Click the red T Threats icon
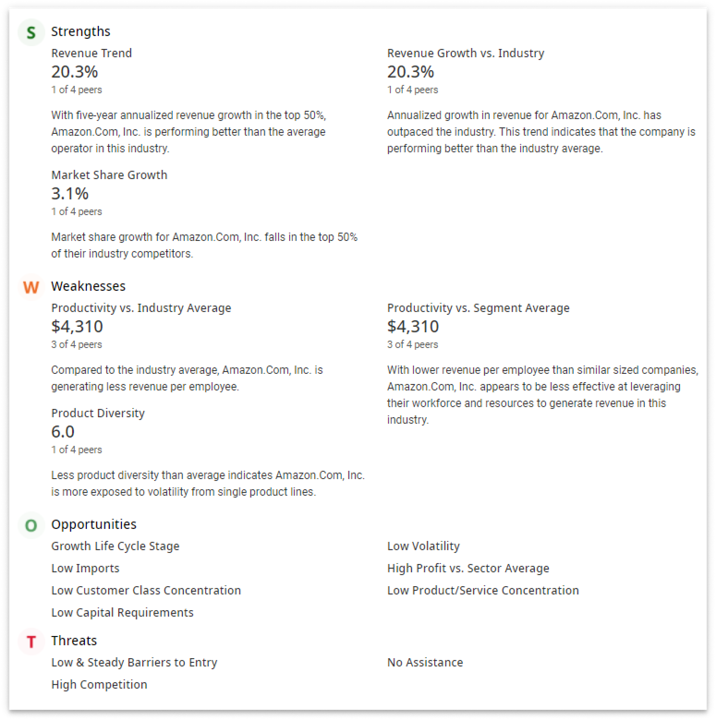 pyautogui.click(x=31, y=641)
